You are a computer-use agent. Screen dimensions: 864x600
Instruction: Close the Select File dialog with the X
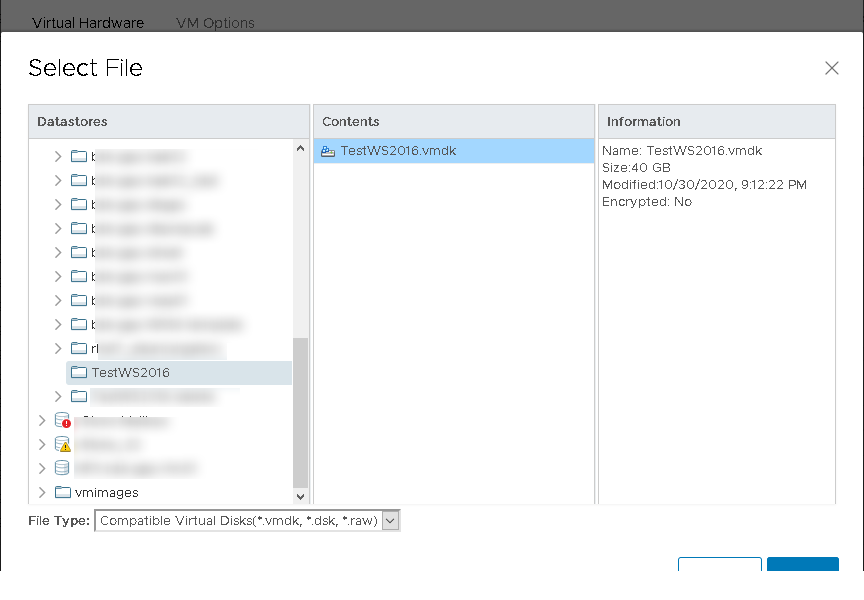click(x=831, y=68)
